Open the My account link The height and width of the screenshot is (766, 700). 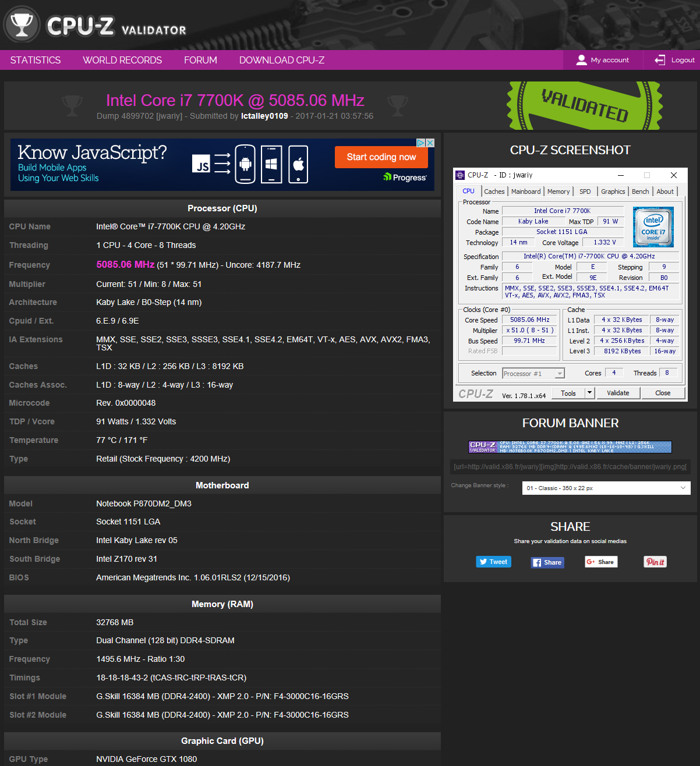tap(603, 60)
